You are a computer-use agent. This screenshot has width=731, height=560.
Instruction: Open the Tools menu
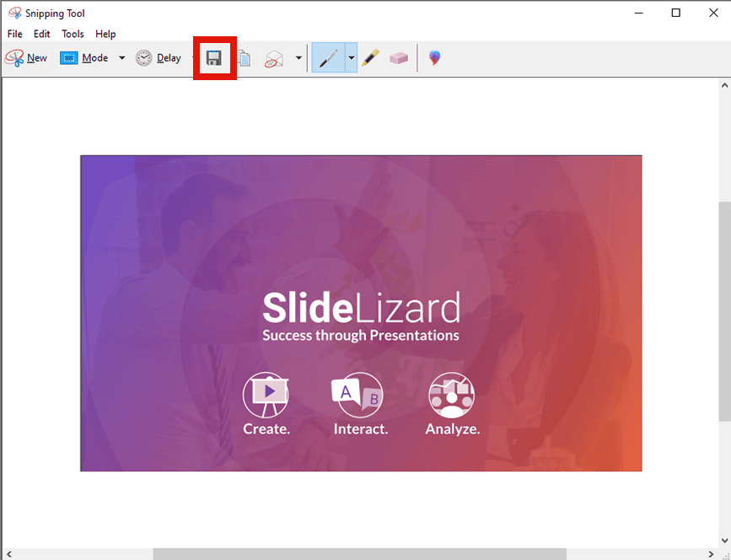(x=73, y=34)
